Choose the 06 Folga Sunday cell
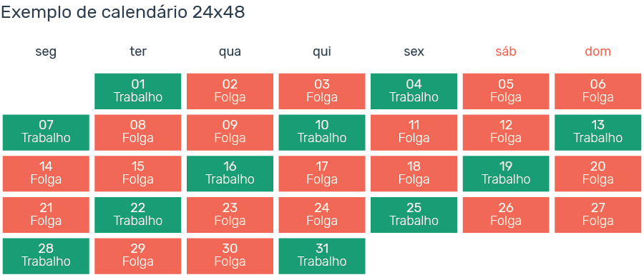 pos(598,91)
